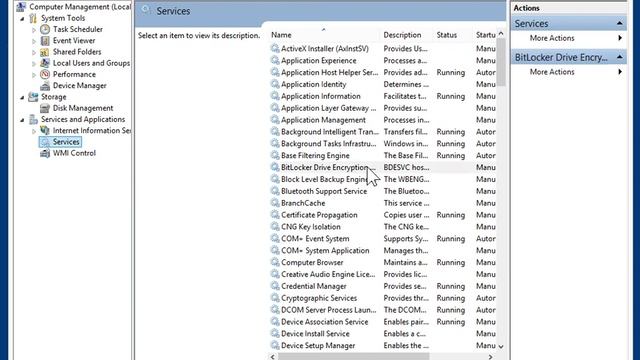The image size is (640, 360).
Task: Open More Actions under BitLocker Drive Encryption
Action: coord(552,72)
